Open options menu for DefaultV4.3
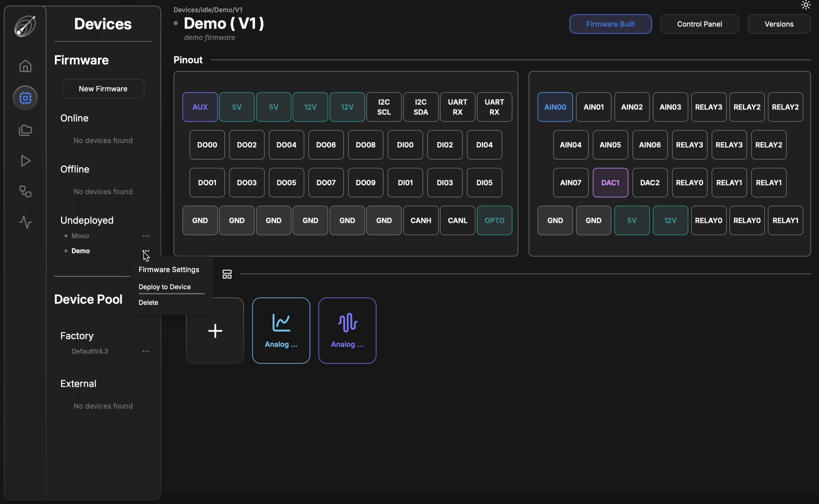This screenshot has height=504, width=819. click(x=146, y=351)
